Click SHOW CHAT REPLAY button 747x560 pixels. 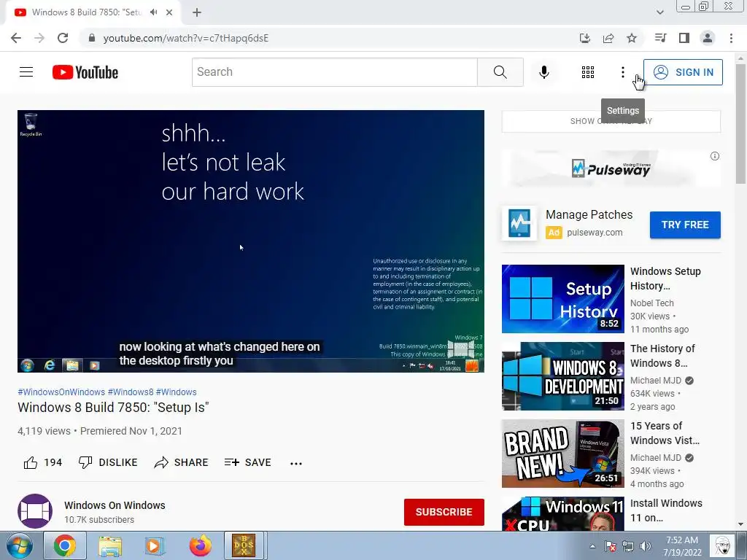tap(611, 121)
